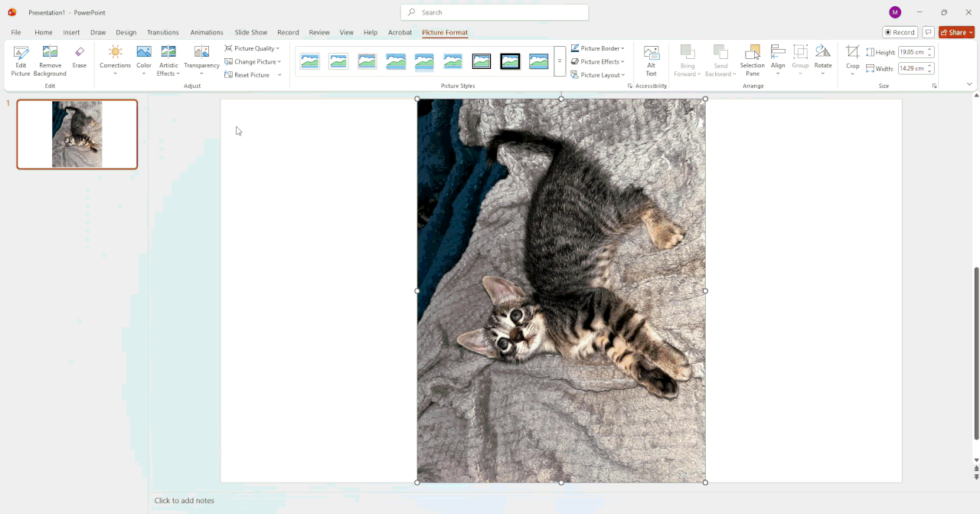Click the Height input field
Screen dimensions: 980x514
pyautogui.click(x=912, y=52)
